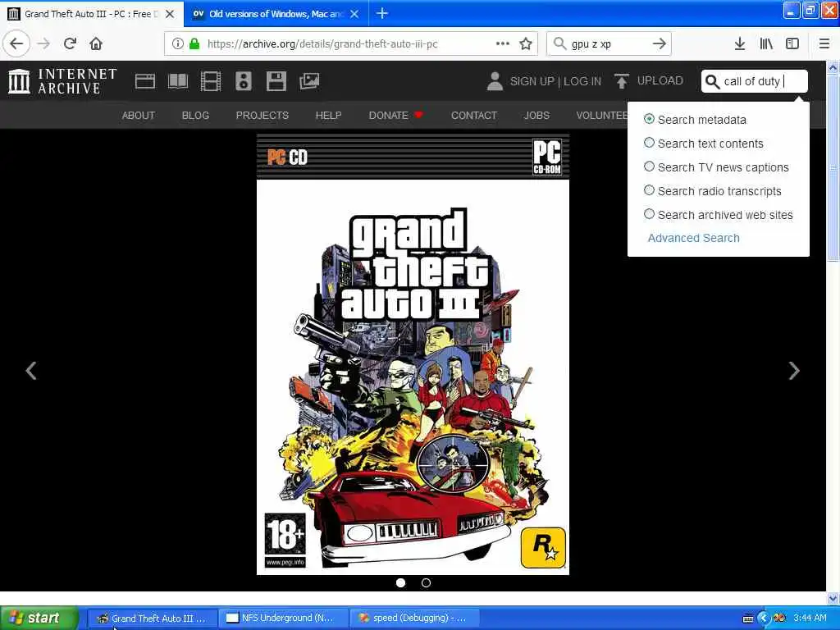Open the ABOUT menu item

[138, 115]
